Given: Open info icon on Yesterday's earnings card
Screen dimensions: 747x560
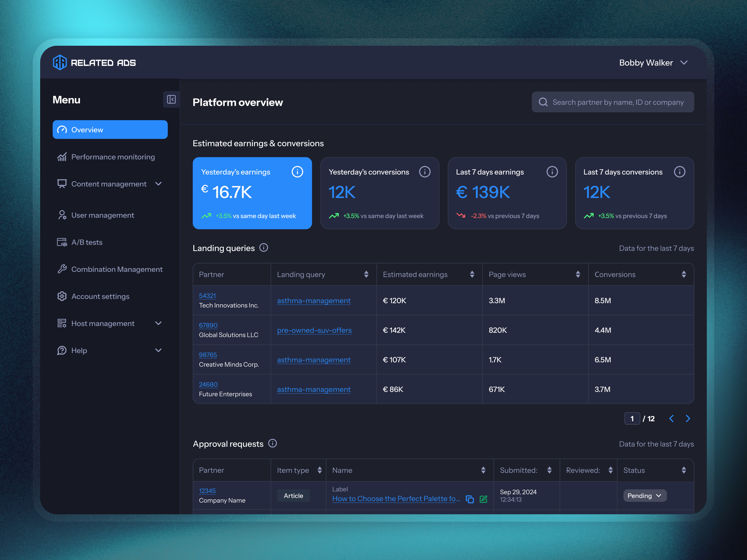Looking at the screenshot, I should click(297, 172).
